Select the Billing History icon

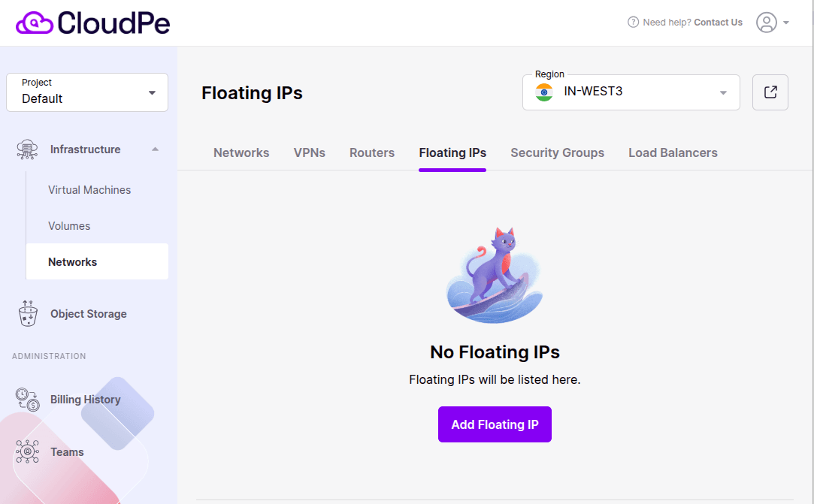27,399
